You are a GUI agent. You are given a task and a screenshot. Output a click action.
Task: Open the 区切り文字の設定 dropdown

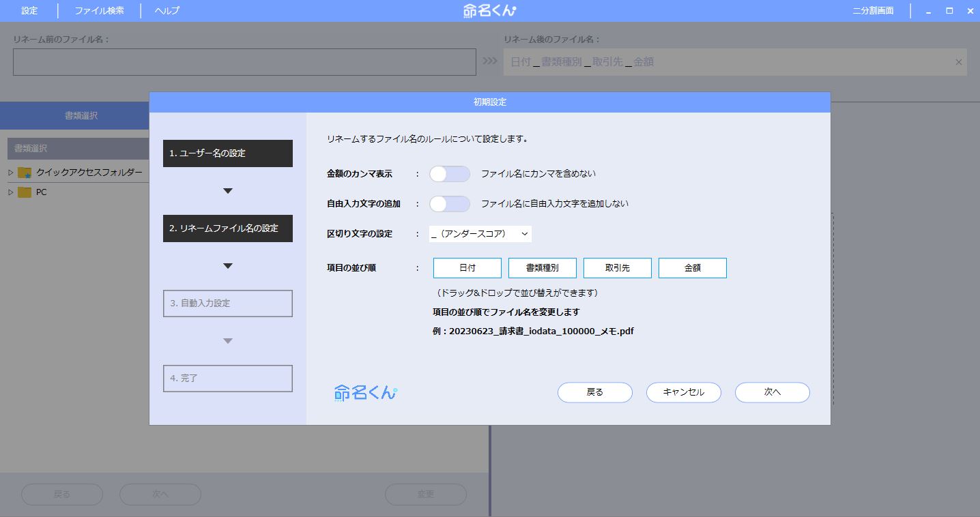coord(480,233)
